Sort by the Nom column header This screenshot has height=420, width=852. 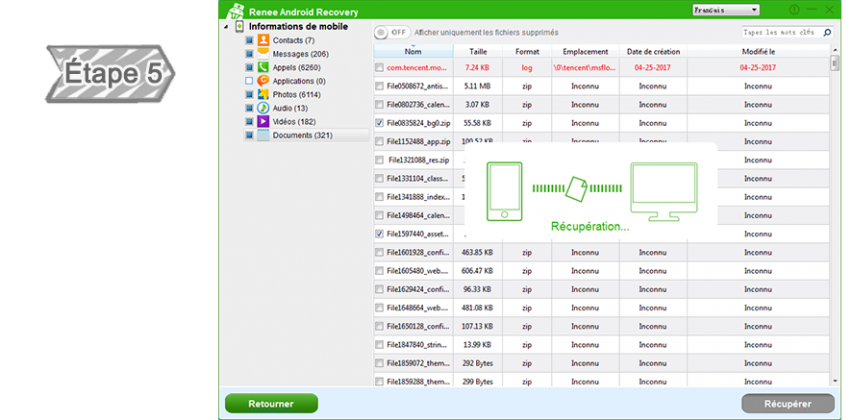(x=414, y=52)
